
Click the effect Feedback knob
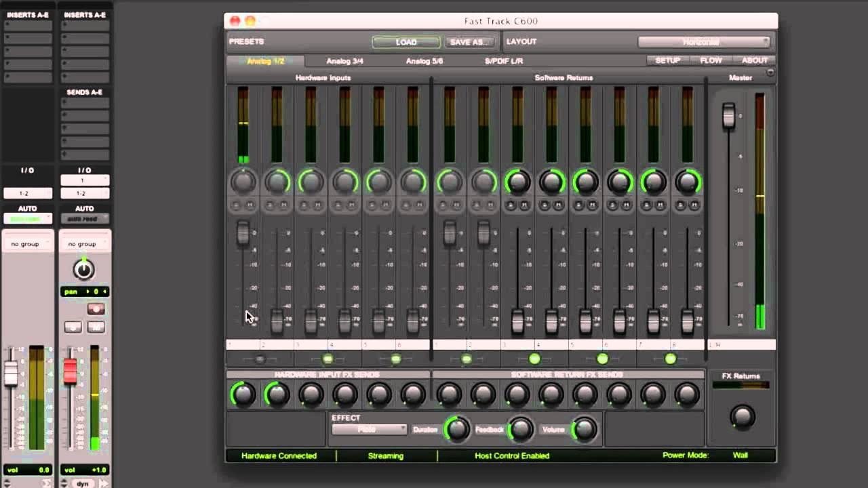[520, 429]
